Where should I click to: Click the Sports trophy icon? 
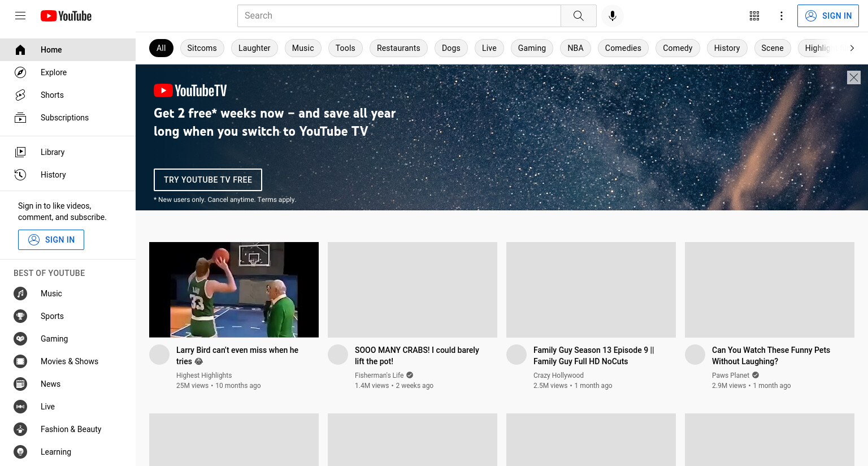20,316
